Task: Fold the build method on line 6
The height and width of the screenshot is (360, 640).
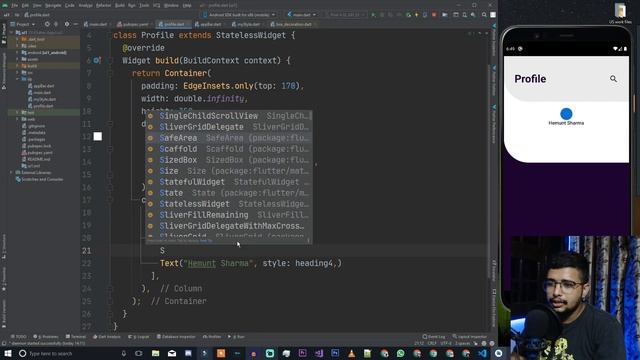Action: pos(110,60)
